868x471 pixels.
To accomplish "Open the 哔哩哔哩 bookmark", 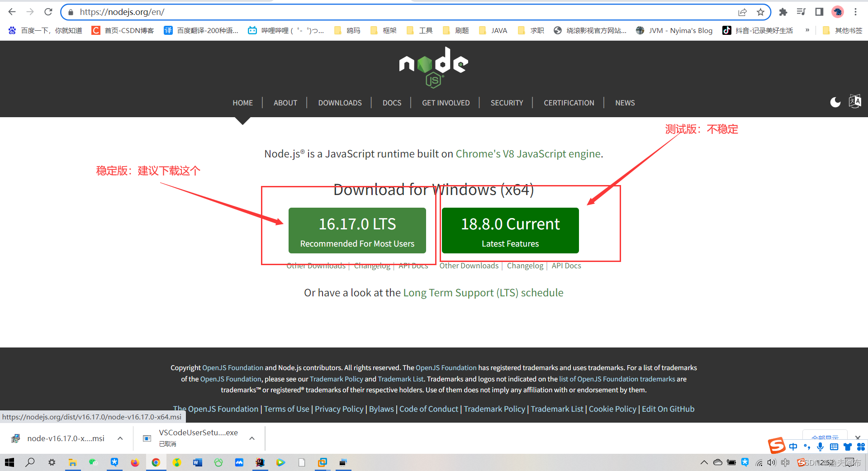I will tap(286, 30).
